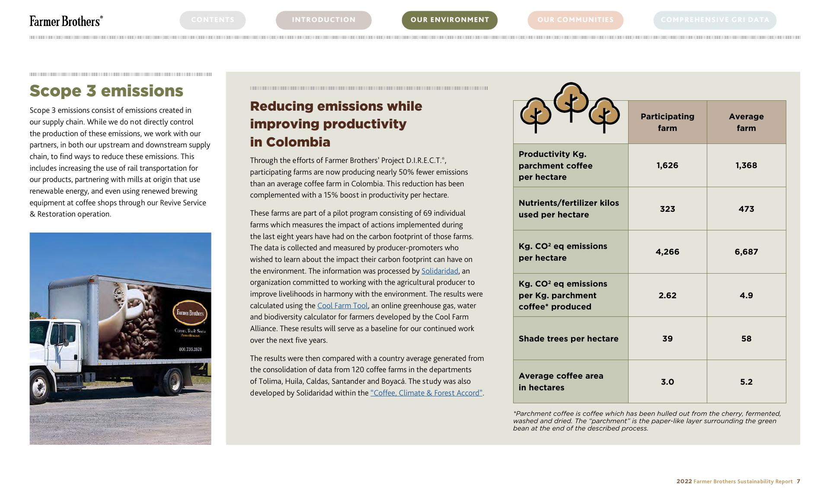Select the Shade trees per hectare row label

point(568,338)
